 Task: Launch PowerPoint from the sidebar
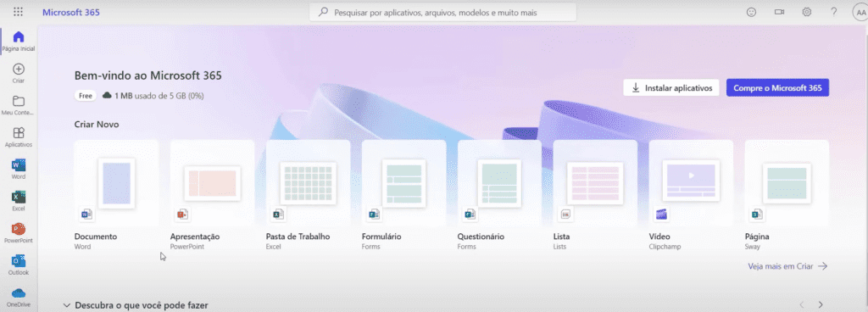[x=19, y=233]
